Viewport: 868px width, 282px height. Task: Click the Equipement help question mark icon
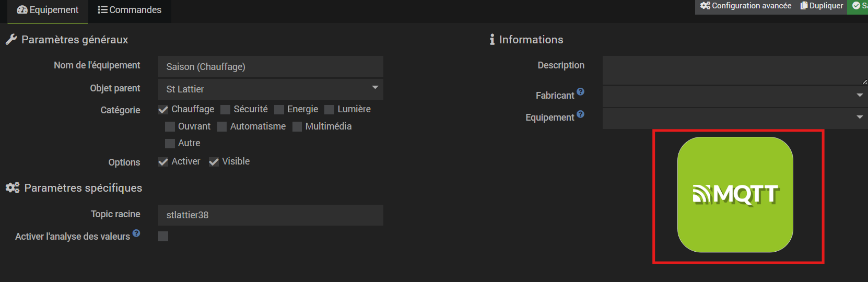click(x=580, y=114)
